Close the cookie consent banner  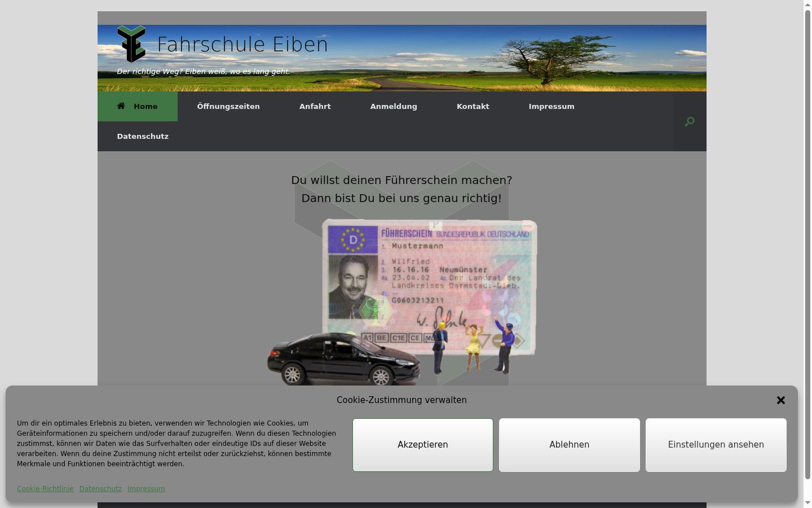pyautogui.click(x=780, y=400)
